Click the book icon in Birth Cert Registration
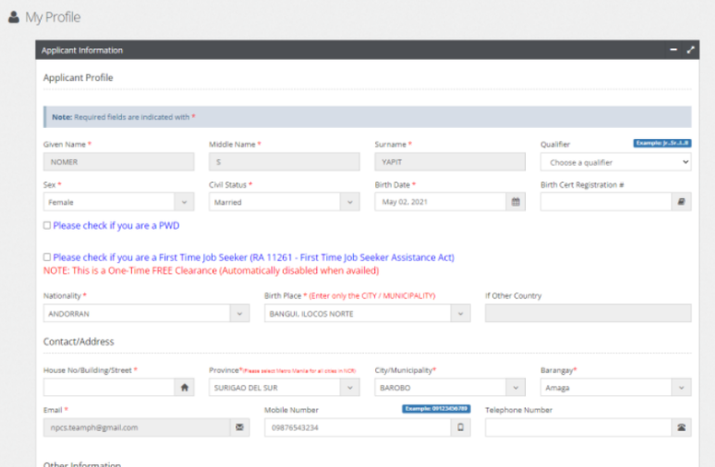715x467 pixels. tap(681, 202)
